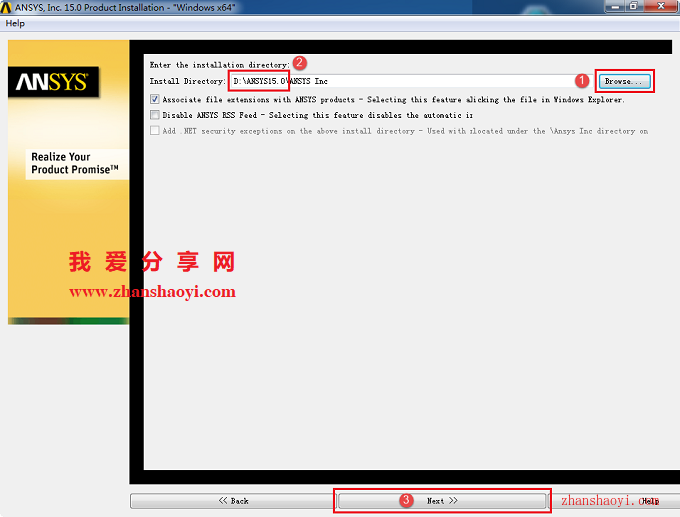Return with the << Back button
The height and width of the screenshot is (517, 680).
(x=233, y=501)
